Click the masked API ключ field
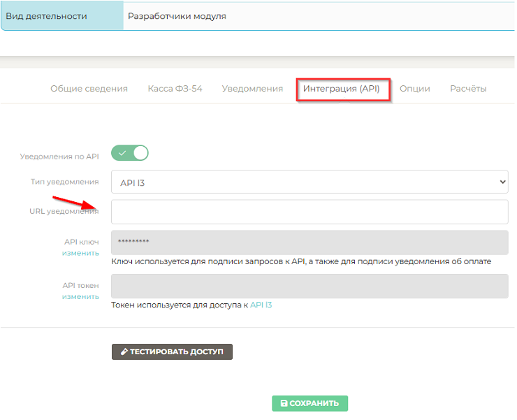The height and width of the screenshot is (420, 517). pyautogui.click(x=309, y=242)
